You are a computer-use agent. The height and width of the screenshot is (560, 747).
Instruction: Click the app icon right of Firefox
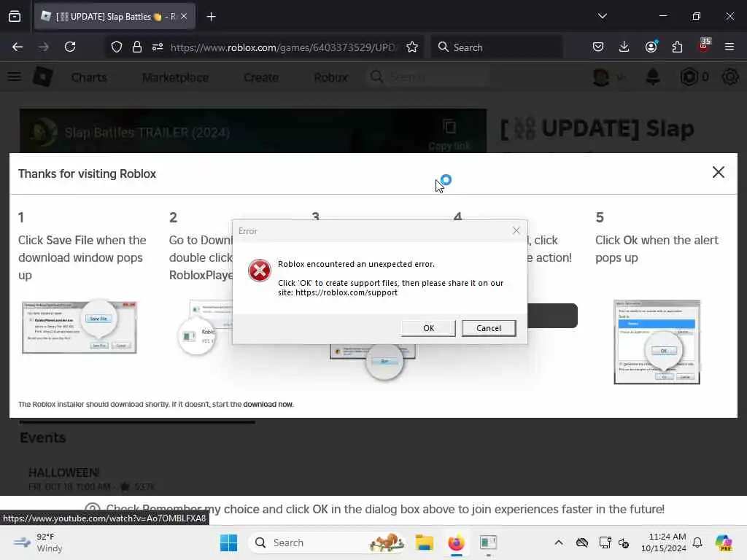[x=488, y=542]
